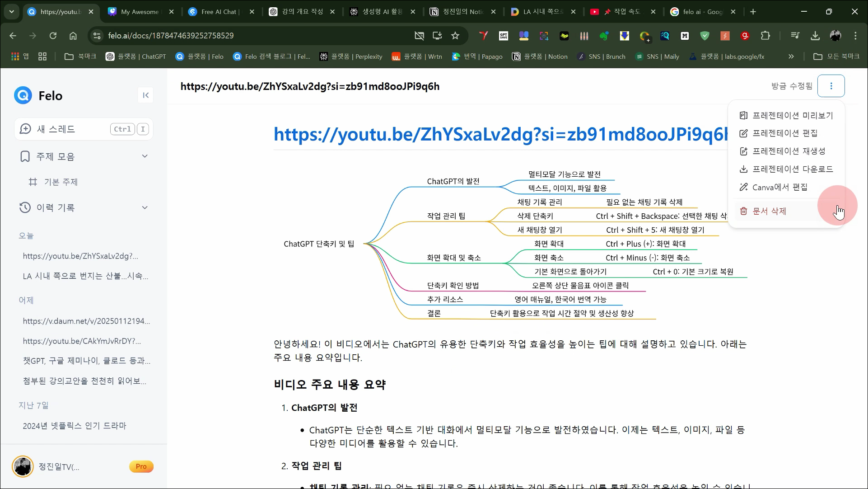868x489 pixels.
Task: Open the new tab plus button
Action: (753, 12)
